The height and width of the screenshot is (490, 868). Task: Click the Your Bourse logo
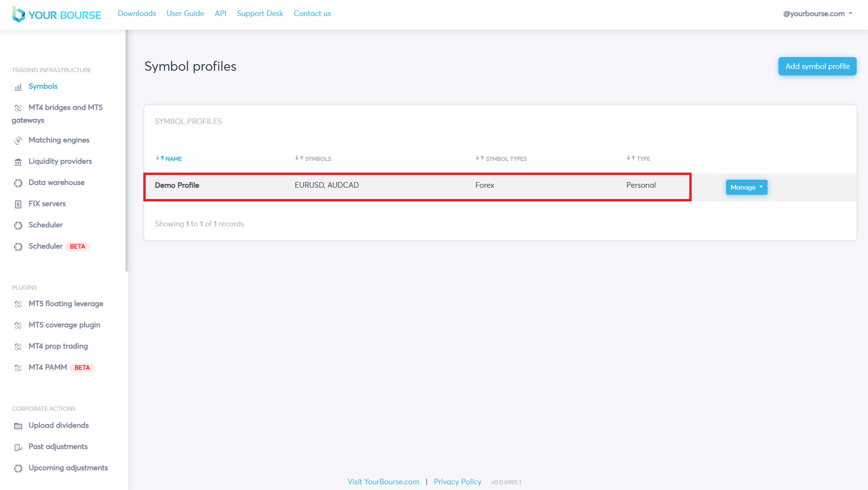click(x=57, y=14)
